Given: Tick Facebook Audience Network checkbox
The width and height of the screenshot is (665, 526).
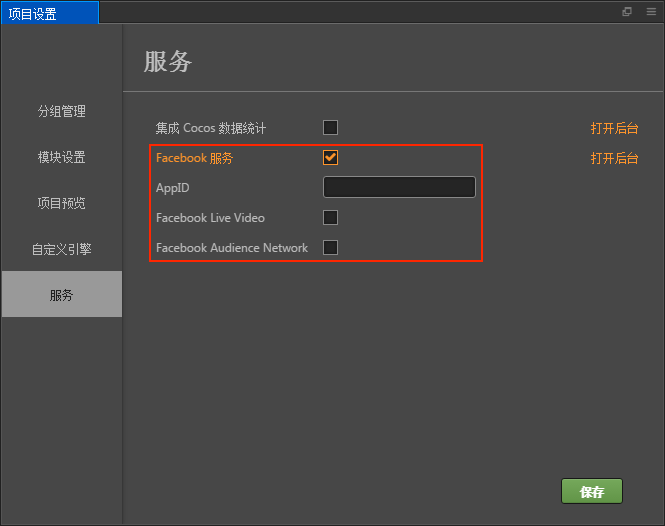Looking at the screenshot, I should pos(330,247).
